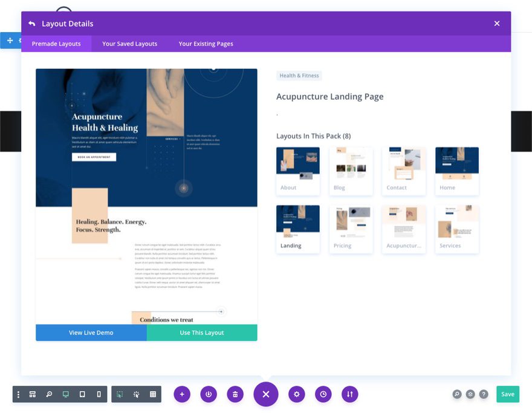Screen dimensions: 532x413
Task: Switch to tablet preview mode
Action: tap(82, 394)
